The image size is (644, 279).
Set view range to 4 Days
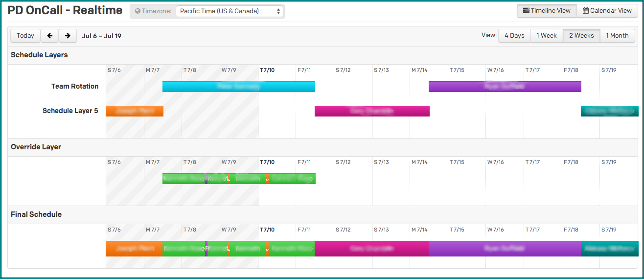(514, 36)
